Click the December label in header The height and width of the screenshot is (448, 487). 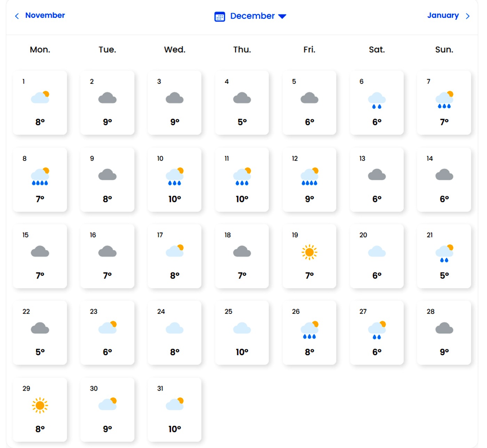[252, 16]
